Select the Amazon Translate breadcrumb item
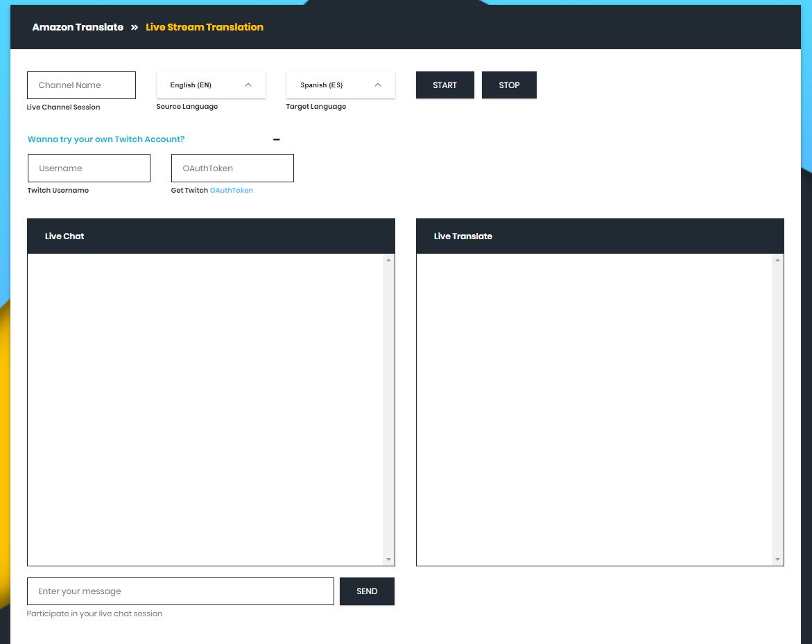 tap(78, 27)
